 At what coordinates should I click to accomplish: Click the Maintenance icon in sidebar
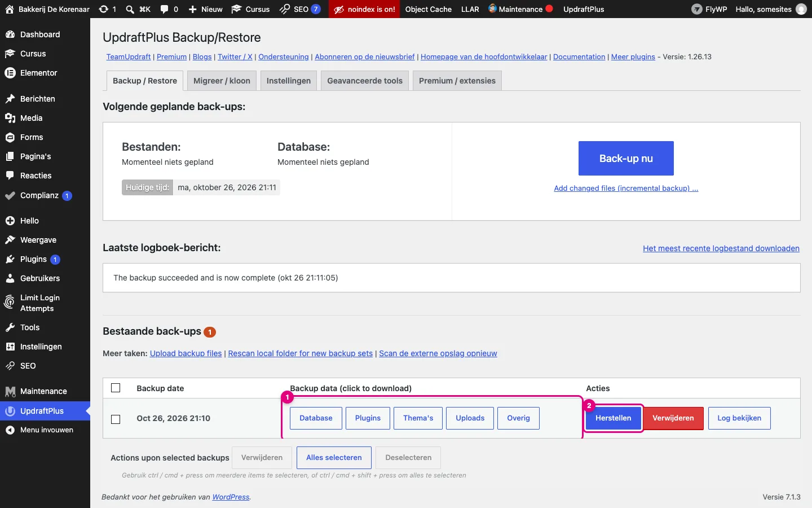pos(10,391)
